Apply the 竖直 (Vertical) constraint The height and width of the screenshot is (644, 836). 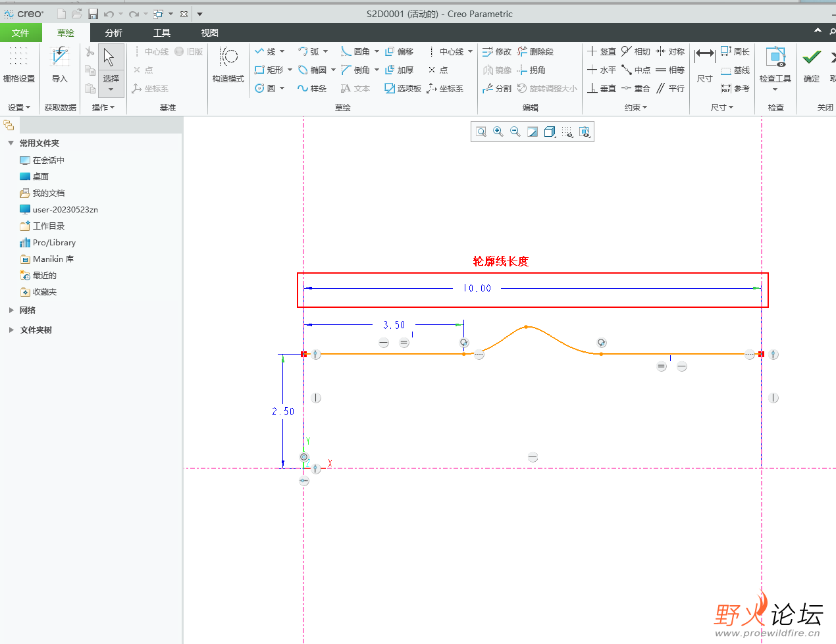coord(602,51)
